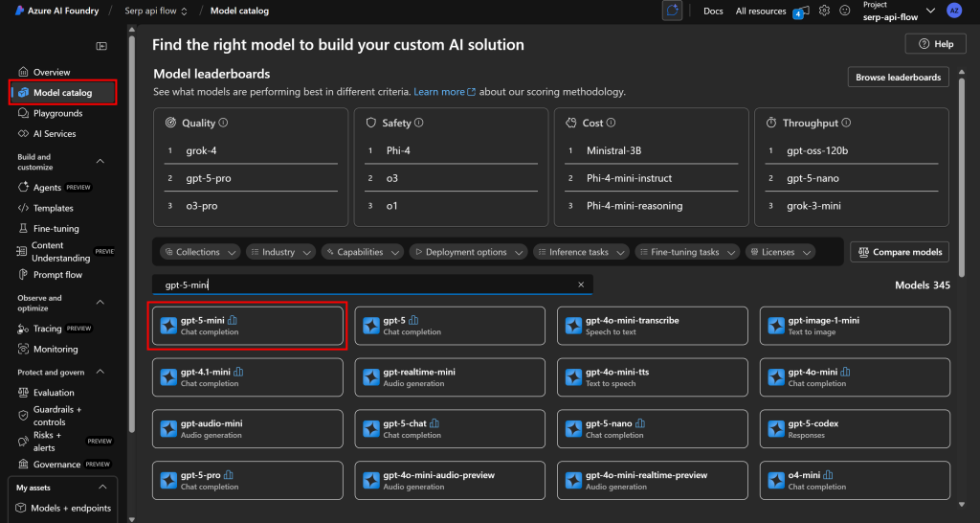Open Playgrounds in the sidebar
The image size is (980, 523).
57,113
